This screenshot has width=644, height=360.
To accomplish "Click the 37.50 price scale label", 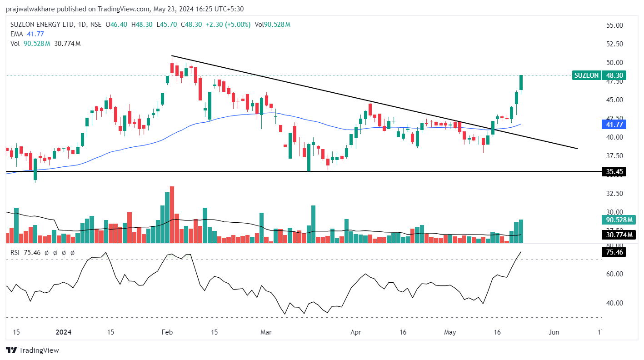I will [614, 156].
